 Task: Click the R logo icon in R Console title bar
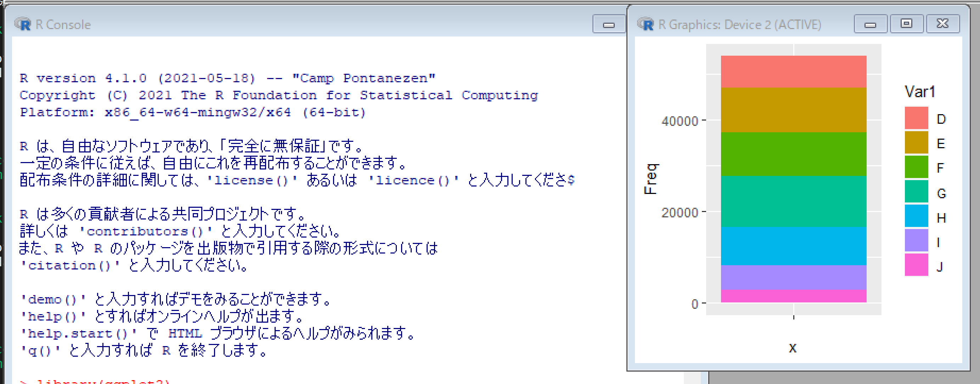point(22,24)
